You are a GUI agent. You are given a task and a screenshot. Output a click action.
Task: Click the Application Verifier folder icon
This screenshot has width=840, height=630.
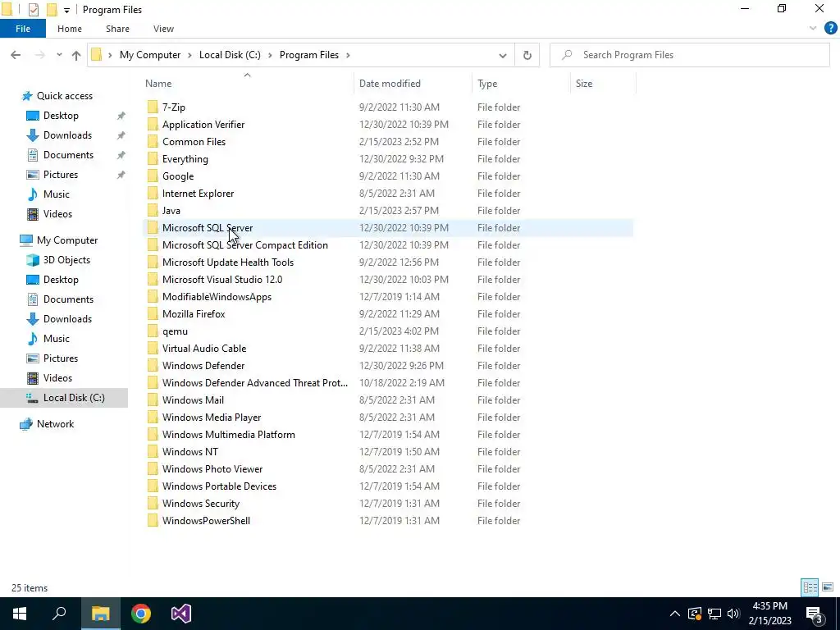pos(153,125)
